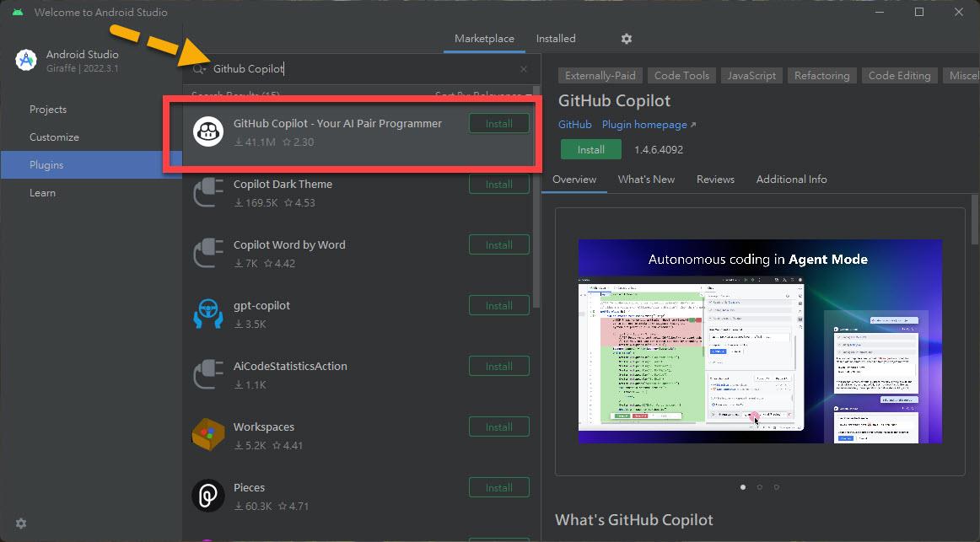The width and height of the screenshot is (980, 542).
Task: Select Projects in the left sidebar
Action: [x=48, y=110]
